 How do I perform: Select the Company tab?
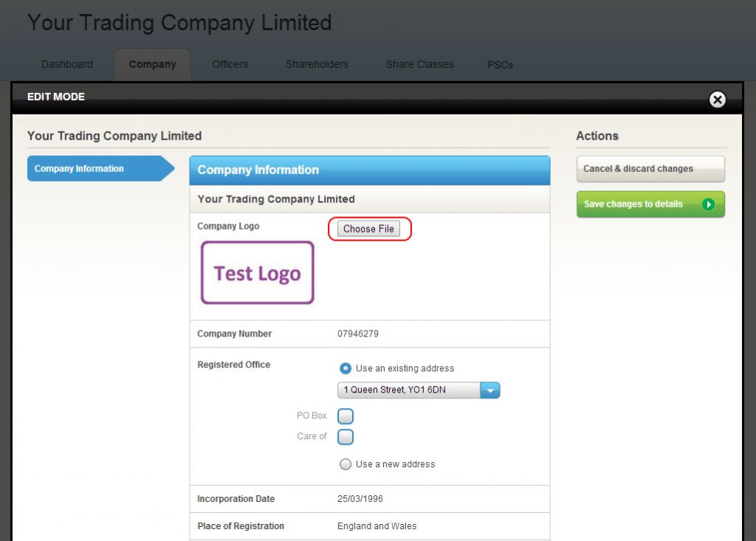pos(152,64)
